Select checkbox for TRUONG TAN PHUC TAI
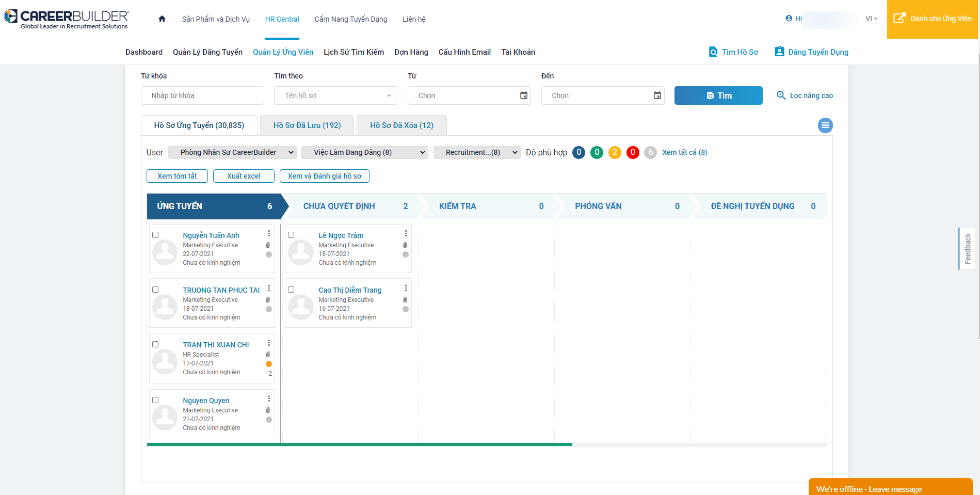The image size is (980, 495). click(x=155, y=290)
